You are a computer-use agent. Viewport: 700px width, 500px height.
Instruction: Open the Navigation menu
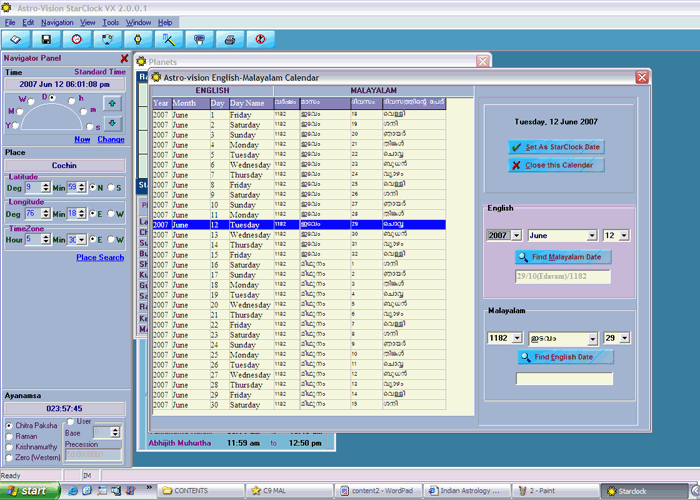pos(57,22)
